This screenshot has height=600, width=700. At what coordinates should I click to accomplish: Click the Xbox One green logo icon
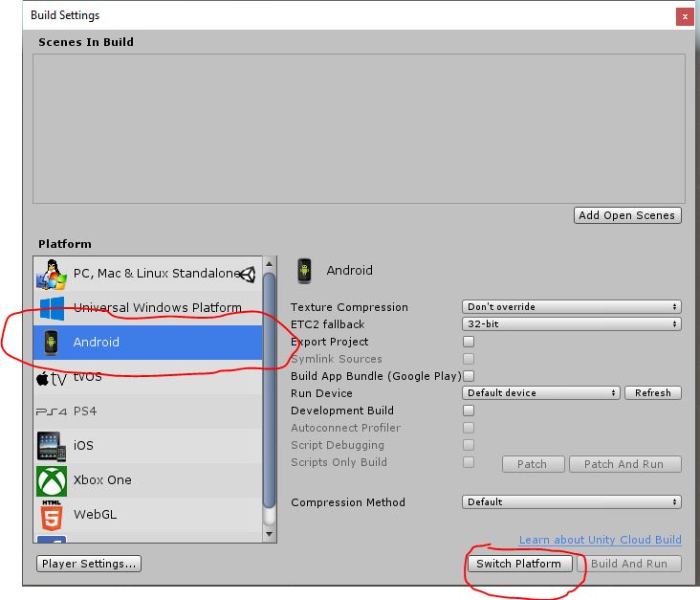pos(52,480)
